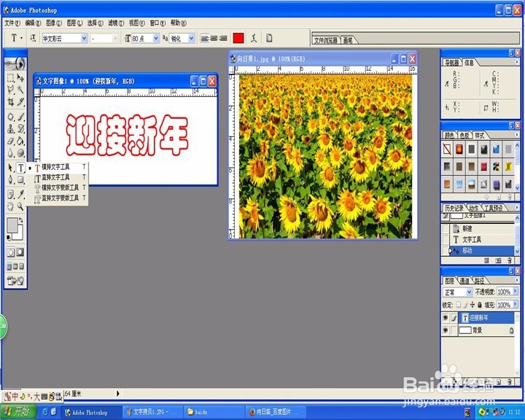
Task: Click the 开始 Start button
Action: click(18, 412)
